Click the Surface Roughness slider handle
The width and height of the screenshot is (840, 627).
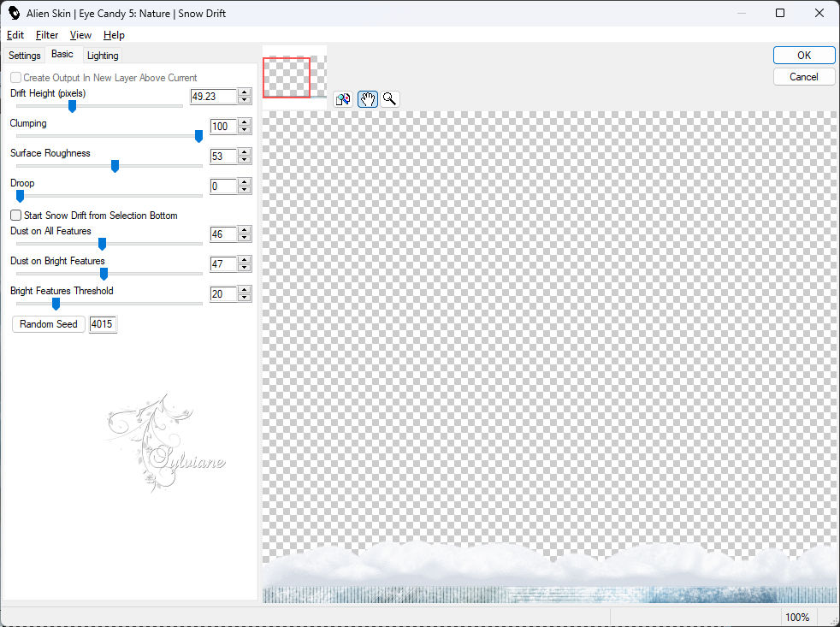pyautogui.click(x=115, y=166)
